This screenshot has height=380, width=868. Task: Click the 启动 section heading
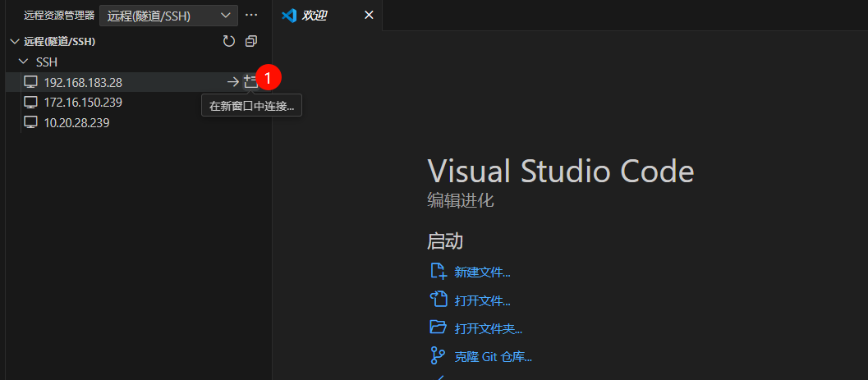(x=445, y=241)
